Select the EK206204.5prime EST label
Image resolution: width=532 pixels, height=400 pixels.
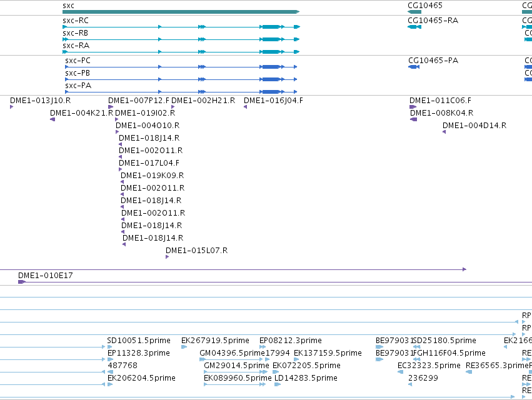pyautogui.click(x=141, y=378)
